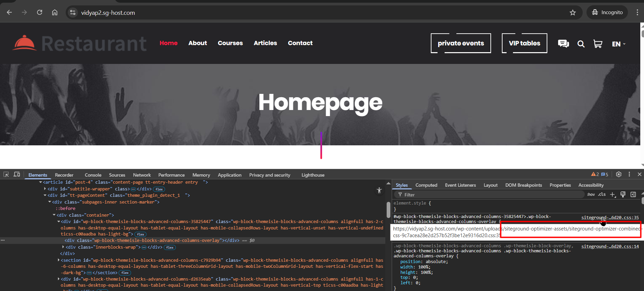The width and height of the screenshot is (644, 291).
Task: Toggle the computed styles sidebar icon
Action: [633, 194]
